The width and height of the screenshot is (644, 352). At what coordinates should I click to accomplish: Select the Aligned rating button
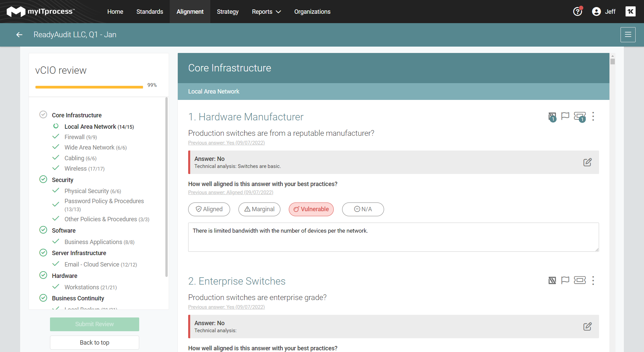[209, 209]
